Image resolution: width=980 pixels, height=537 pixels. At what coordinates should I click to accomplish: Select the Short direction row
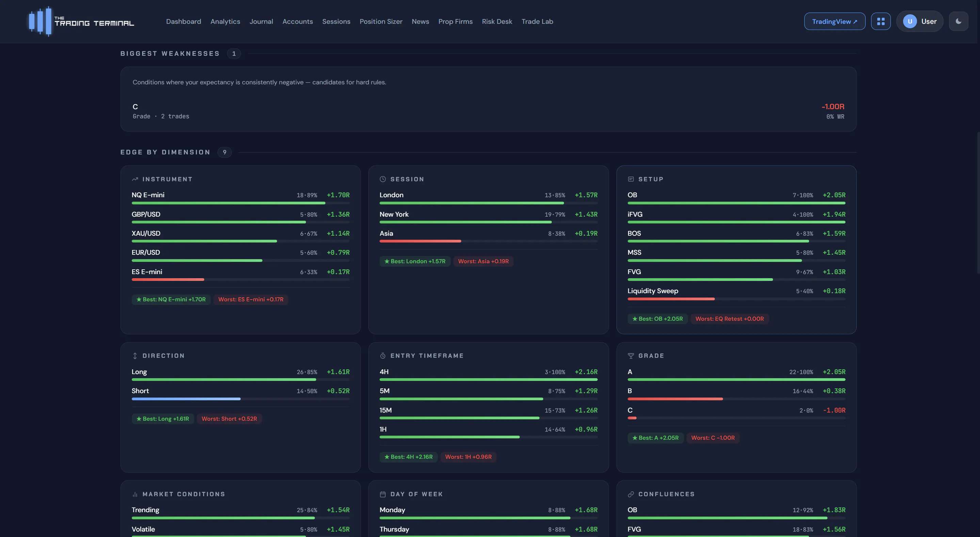click(240, 394)
